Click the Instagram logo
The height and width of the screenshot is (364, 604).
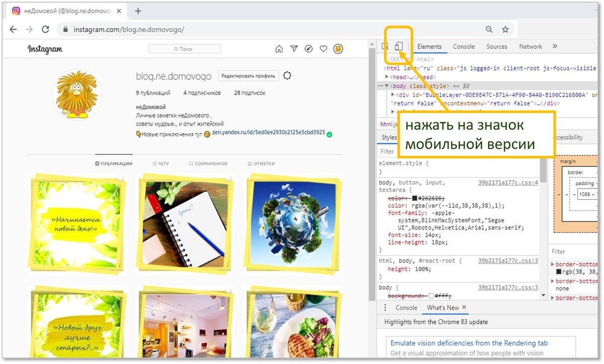point(45,49)
